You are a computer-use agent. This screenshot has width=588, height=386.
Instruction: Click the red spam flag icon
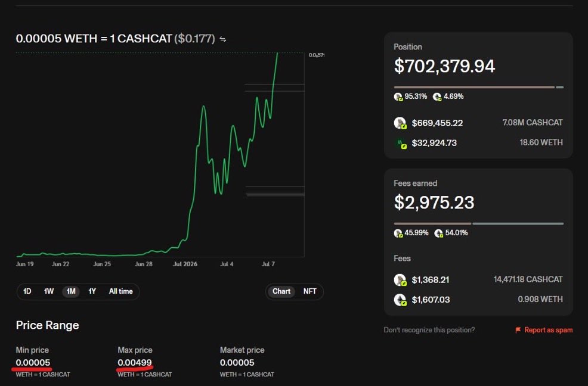pyautogui.click(x=518, y=330)
